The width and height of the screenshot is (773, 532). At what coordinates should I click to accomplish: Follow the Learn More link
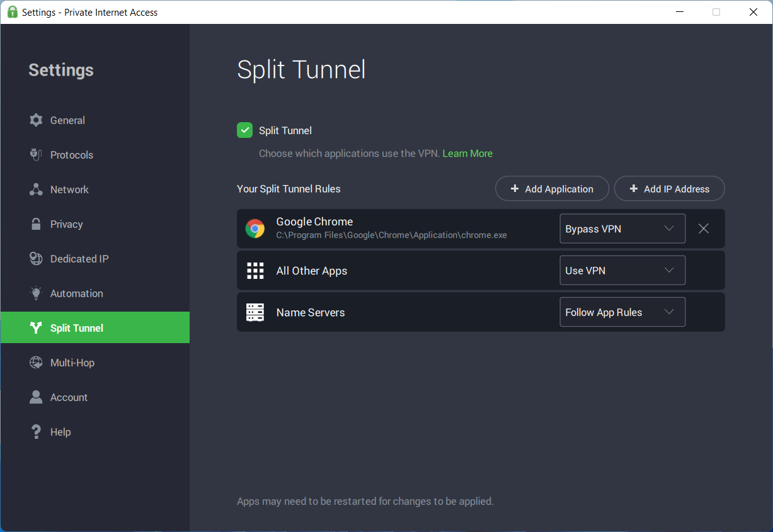tap(467, 154)
